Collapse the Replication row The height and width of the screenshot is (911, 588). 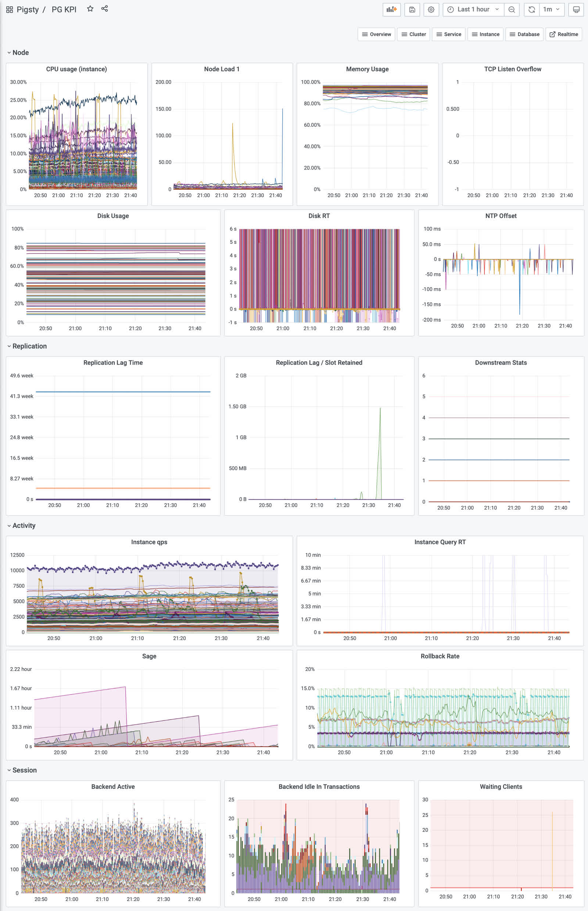[x=27, y=346]
